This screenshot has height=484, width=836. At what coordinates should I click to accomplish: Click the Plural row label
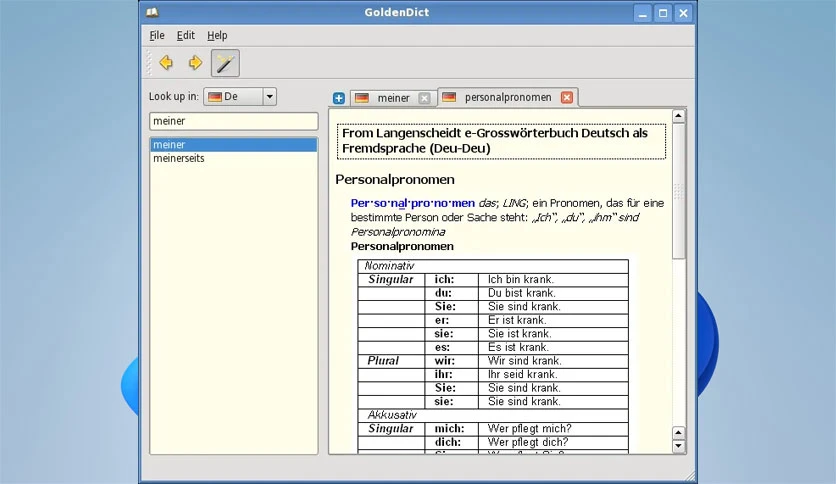point(391,361)
